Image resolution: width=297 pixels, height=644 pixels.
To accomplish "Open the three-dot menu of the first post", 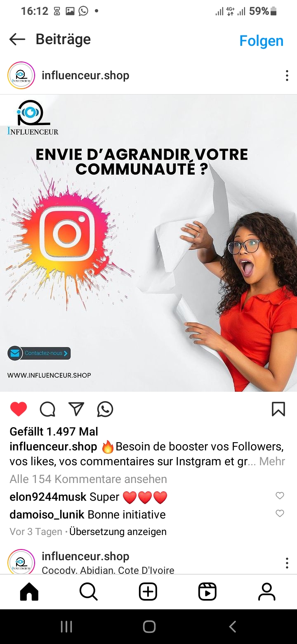I will click(287, 76).
